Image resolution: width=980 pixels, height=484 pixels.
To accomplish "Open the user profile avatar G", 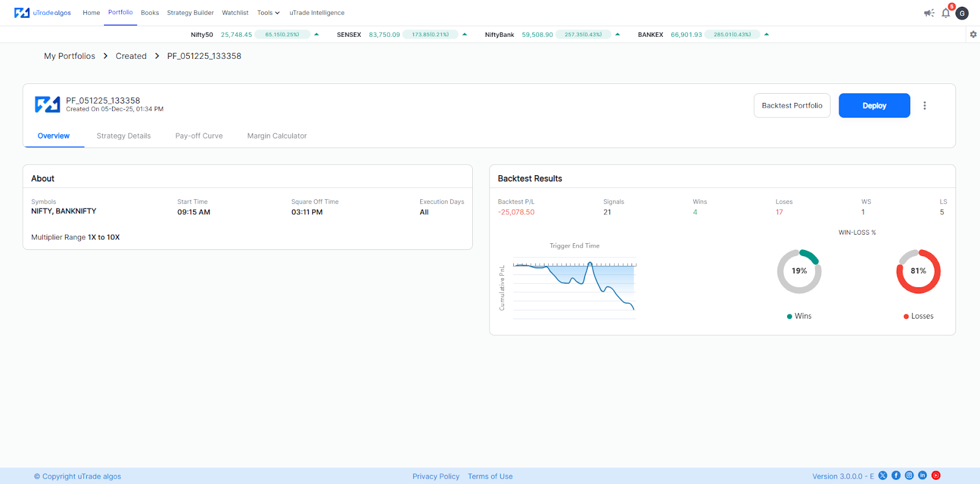I will (962, 13).
